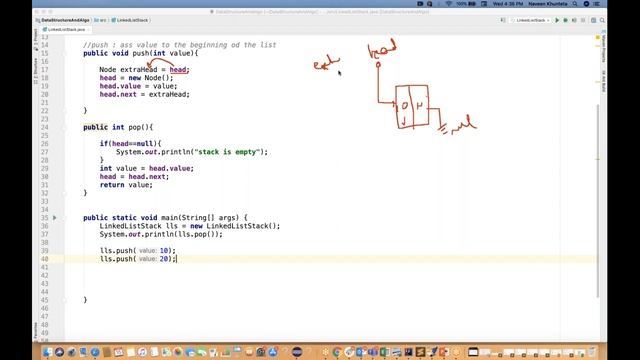Image resolution: width=640 pixels, height=360 pixels.
Task: Open iTunes music icon in Dock
Action: coord(142,352)
